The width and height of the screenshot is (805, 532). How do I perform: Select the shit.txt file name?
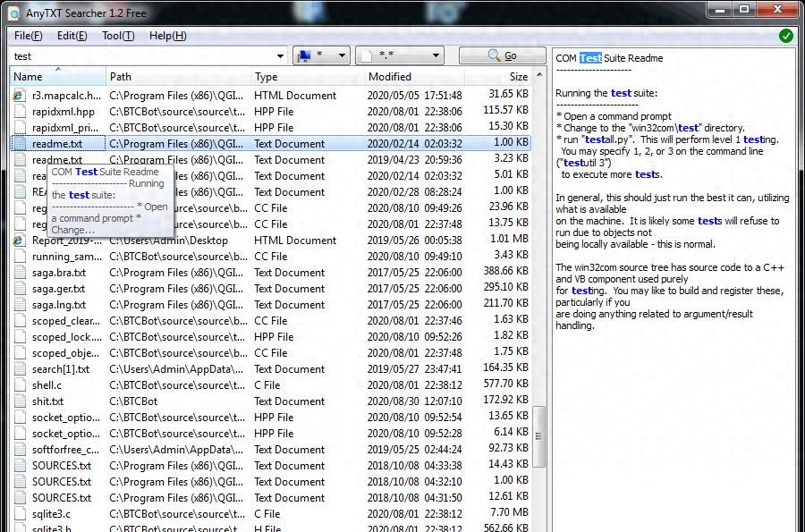click(x=47, y=401)
